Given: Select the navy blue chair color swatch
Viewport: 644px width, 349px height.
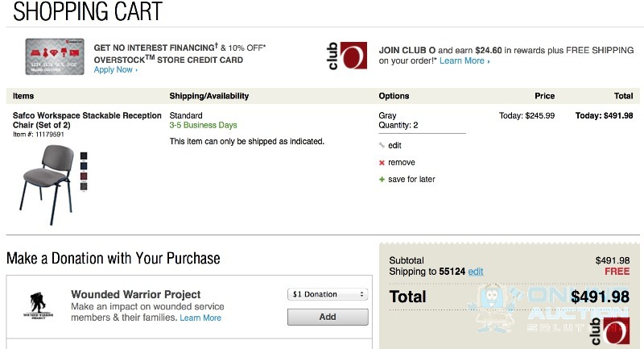Looking at the screenshot, I should 84,166.
